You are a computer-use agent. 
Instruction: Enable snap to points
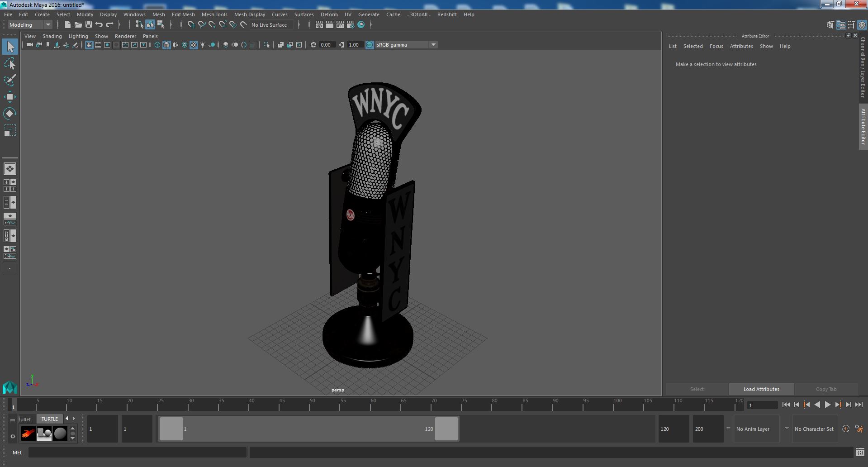212,25
